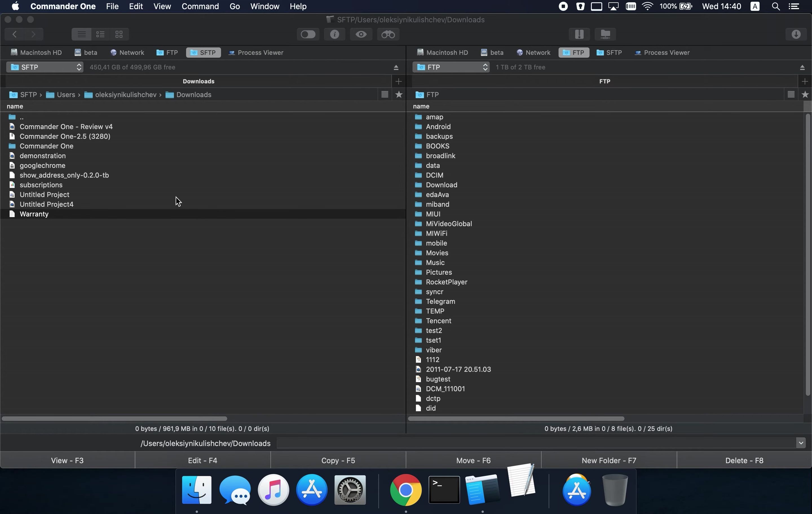The width and height of the screenshot is (812, 514).
Task: Open left panel SFTP drive dropdown
Action: tap(45, 67)
